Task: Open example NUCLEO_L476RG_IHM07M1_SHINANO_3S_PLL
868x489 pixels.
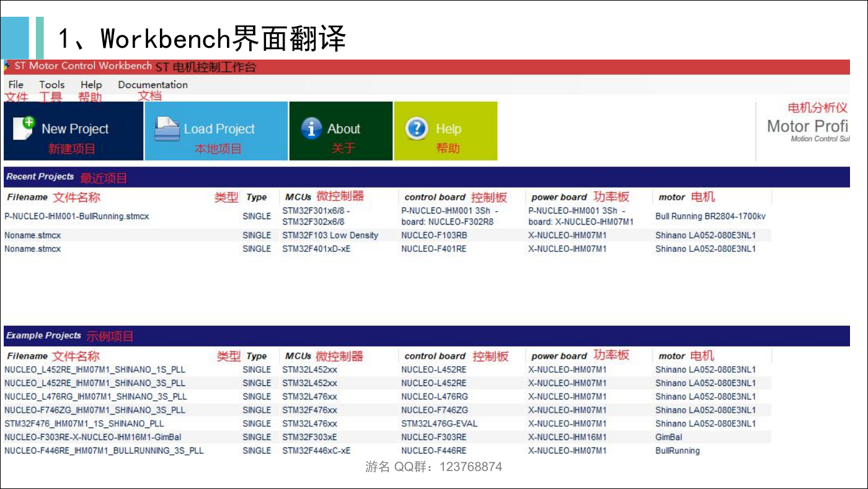Action: tap(95, 397)
